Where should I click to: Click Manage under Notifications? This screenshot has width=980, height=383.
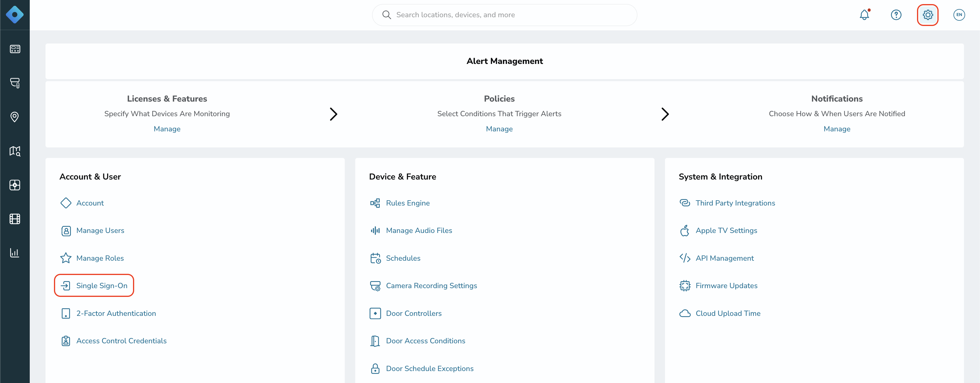(x=836, y=129)
